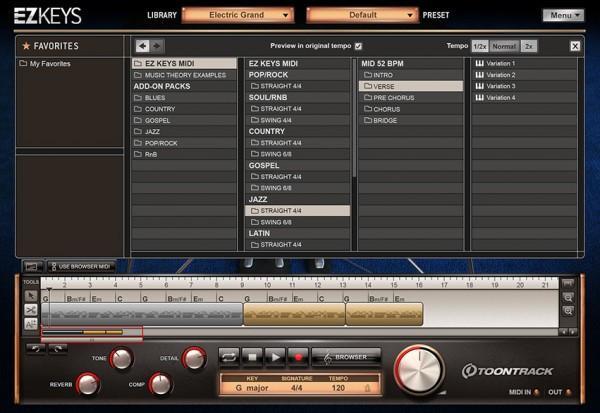Viewport: 600px width, 413px height.
Task: Open the Pop/Rock add-on pack folder
Action: point(184,143)
